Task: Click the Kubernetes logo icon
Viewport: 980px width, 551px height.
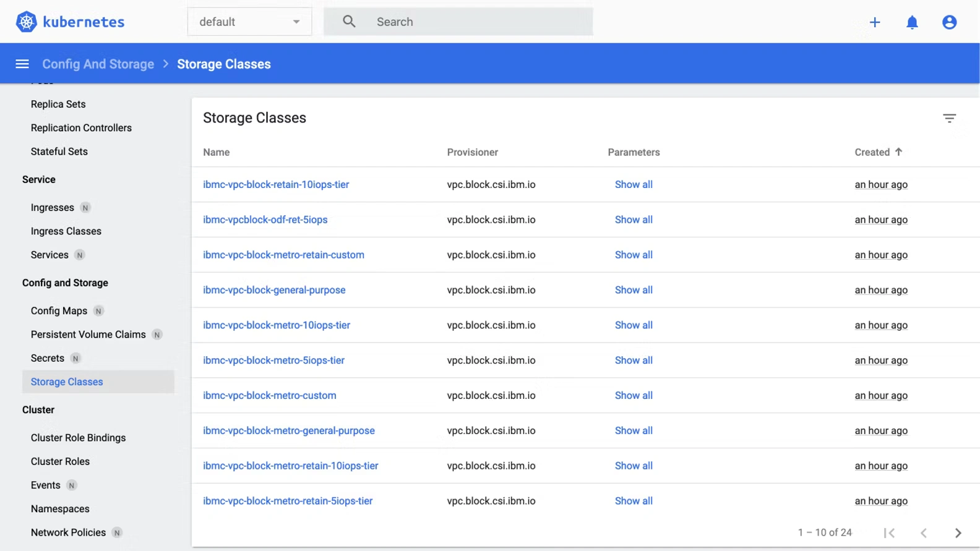Action: click(x=26, y=22)
